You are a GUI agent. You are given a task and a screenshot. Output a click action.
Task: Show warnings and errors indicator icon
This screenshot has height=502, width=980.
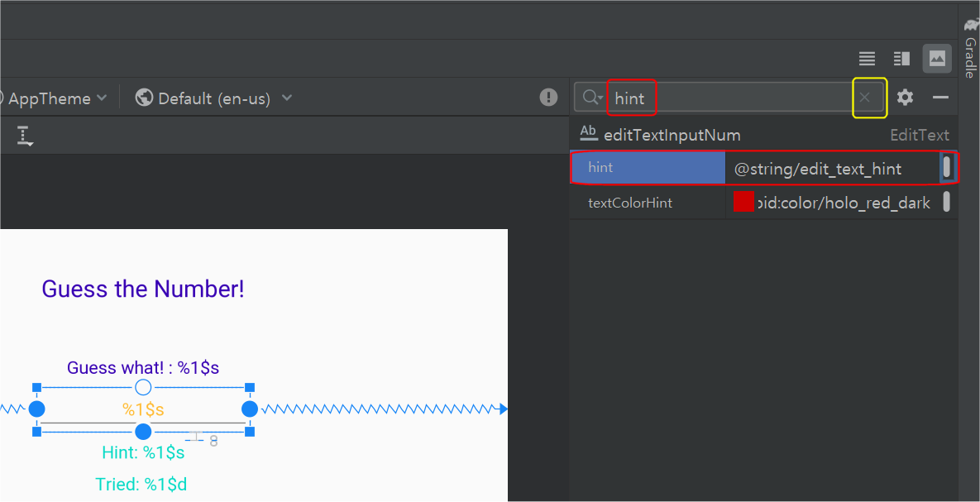pos(549,97)
